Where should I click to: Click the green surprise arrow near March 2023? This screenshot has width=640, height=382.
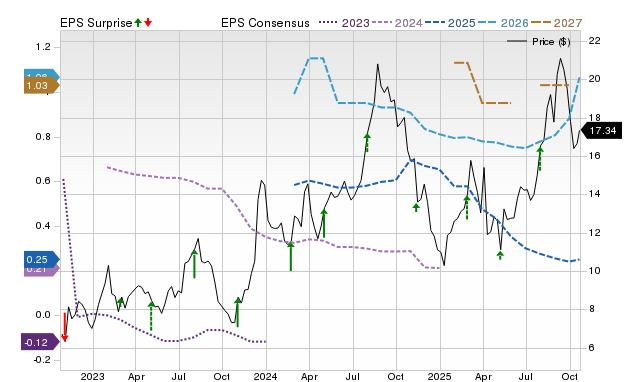(x=120, y=302)
